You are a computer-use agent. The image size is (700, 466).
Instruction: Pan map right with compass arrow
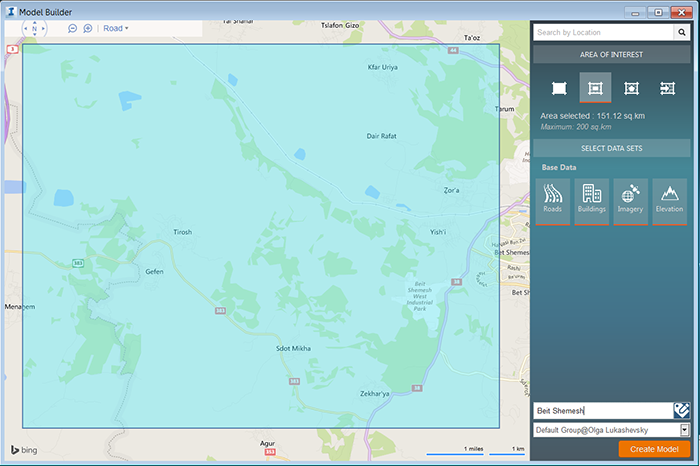[x=43, y=29]
